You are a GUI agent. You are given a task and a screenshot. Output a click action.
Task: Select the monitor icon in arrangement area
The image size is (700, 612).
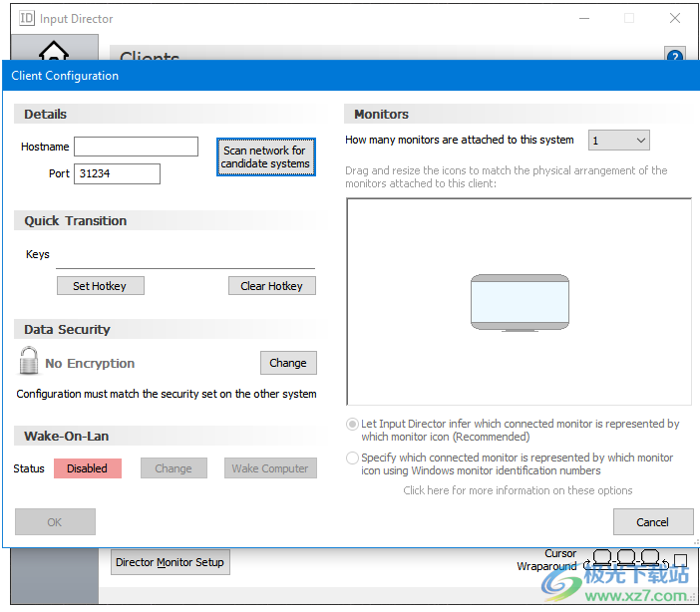click(521, 303)
